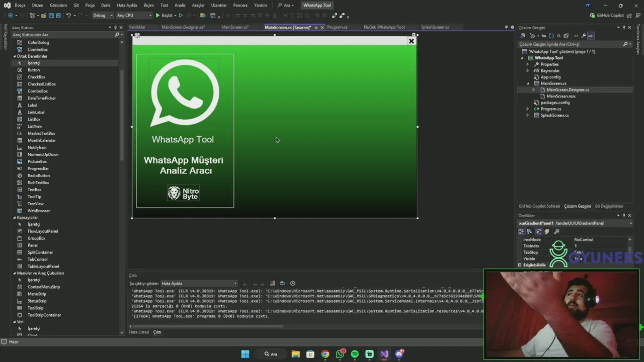The width and height of the screenshot is (644, 362).
Task: Select the Nitro Byte logo on the form
Action: [183, 193]
